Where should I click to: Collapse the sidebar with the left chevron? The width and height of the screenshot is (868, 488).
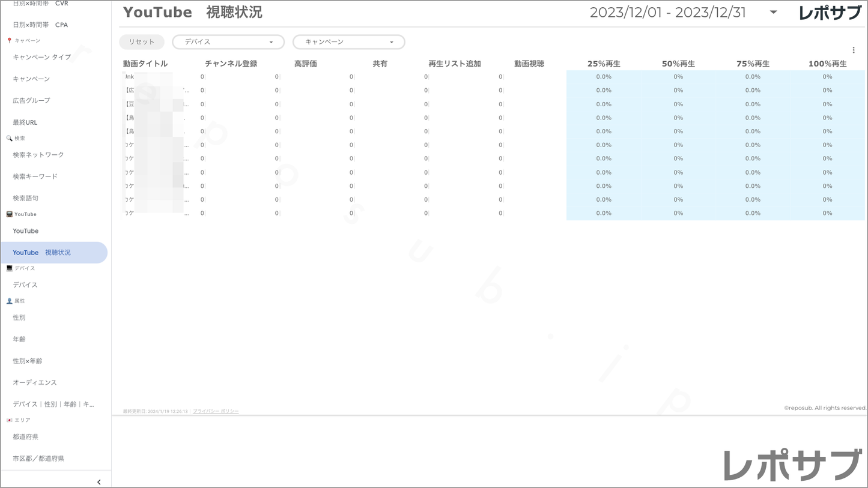pyautogui.click(x=99, y=482)
